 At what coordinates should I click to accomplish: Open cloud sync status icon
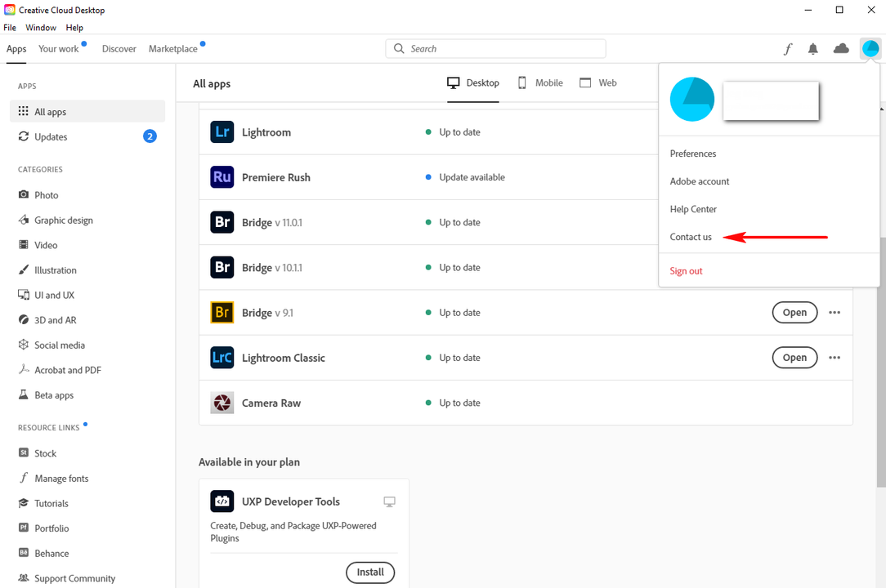(x=841, y=48)
